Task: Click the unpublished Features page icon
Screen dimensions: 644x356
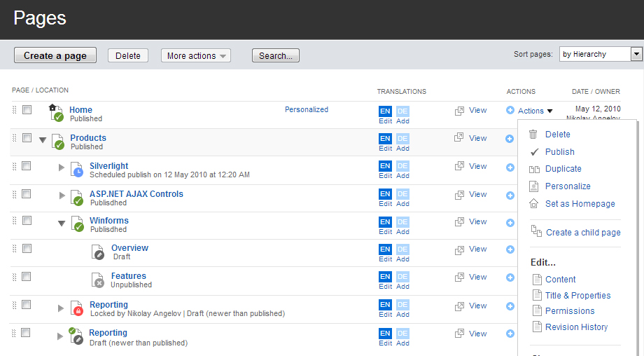Action: tap(98, 280)
